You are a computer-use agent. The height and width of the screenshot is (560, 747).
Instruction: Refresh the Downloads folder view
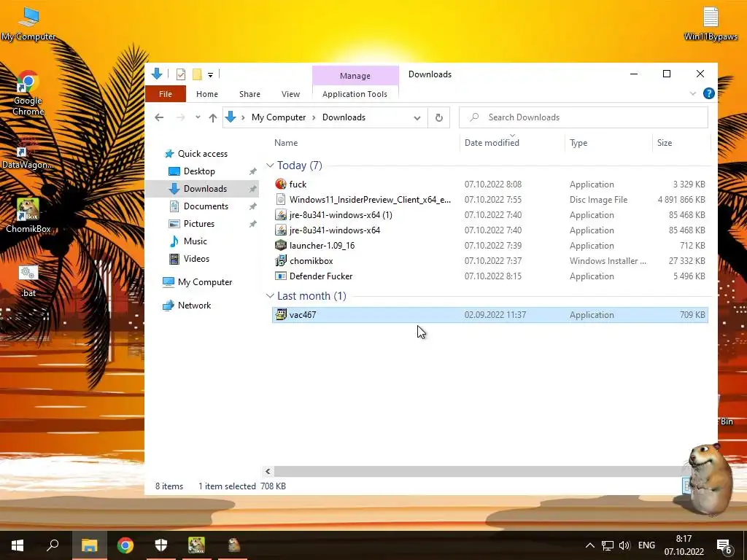(x=438, y=117)
